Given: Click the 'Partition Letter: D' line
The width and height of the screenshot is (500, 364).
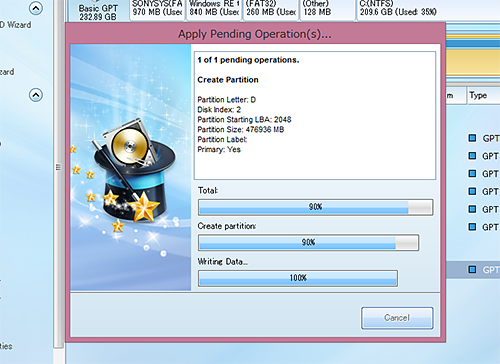Looking at the screenshot, I should [x=227, y=100].
